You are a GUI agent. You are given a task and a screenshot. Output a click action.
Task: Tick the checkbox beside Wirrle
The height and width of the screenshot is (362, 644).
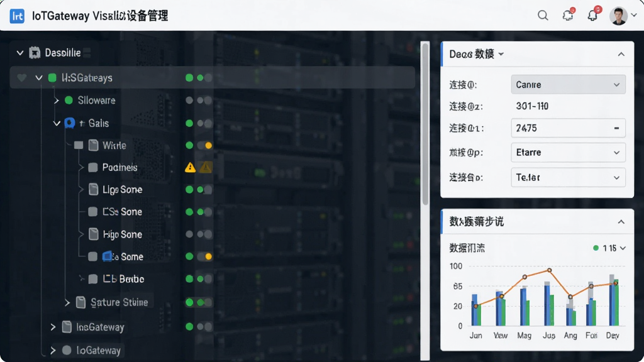[x=79, y=145]
